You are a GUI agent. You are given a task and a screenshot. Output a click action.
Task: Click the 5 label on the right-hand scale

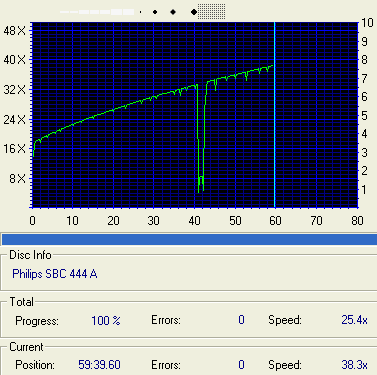click(364, 116)
